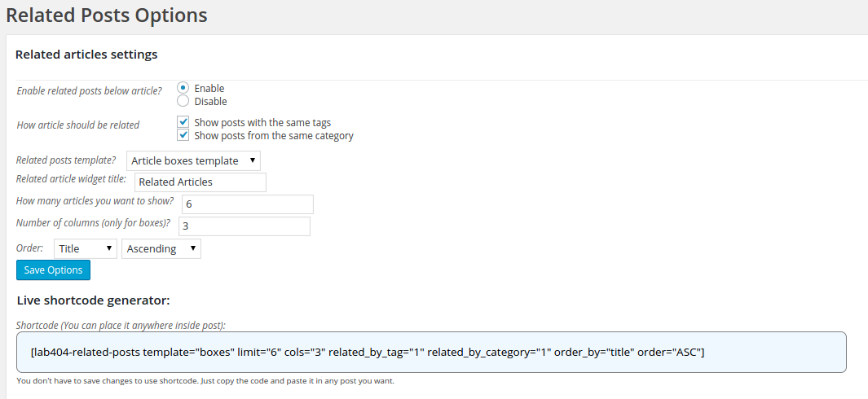Click the articles-to-show number field
The width and height of the screenshot is (868, 399).
click(x=246, y=204)
